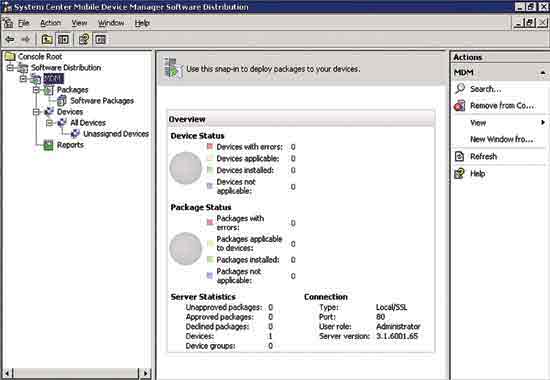Click the Software Packages node icon
The width and height of the screenshot is (550, 380).
tap(62, 101)
